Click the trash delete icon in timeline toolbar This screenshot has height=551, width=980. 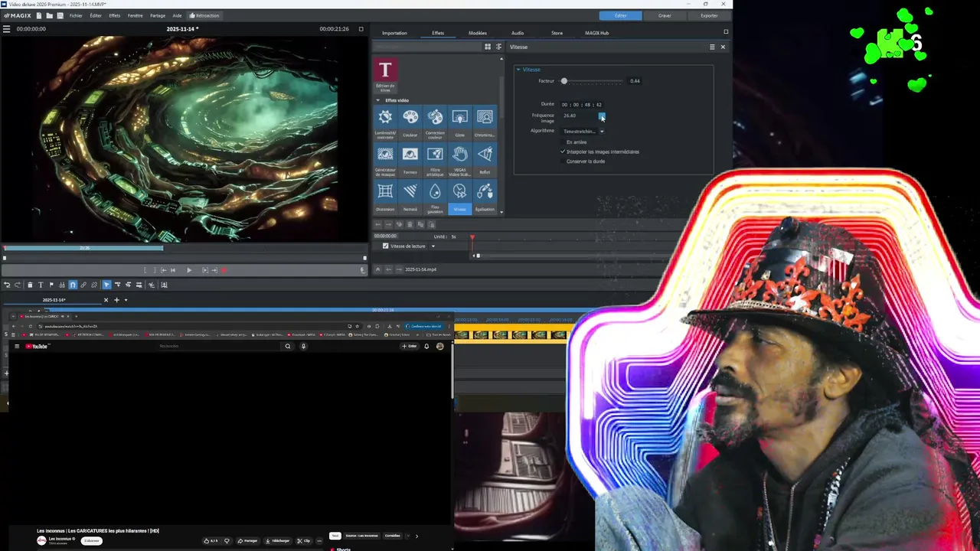pyautogui.click(x=30, y=285)
